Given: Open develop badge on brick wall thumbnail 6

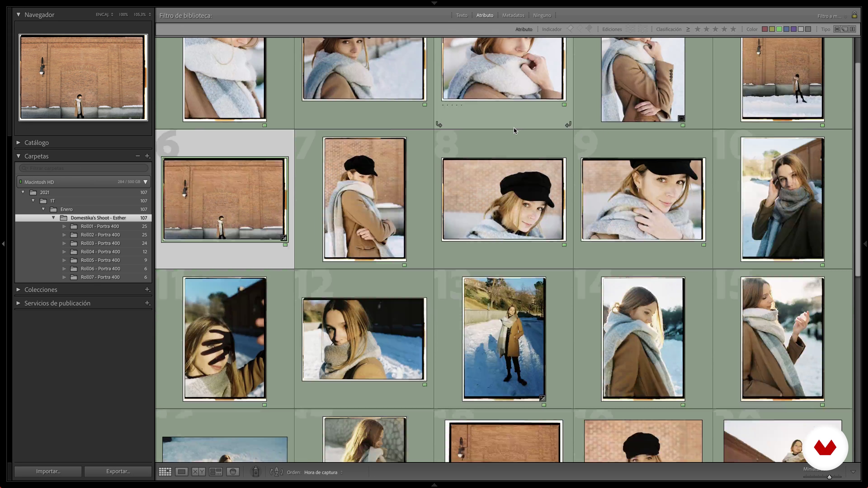Looking at the screenshot, I should tap(284, 238).
